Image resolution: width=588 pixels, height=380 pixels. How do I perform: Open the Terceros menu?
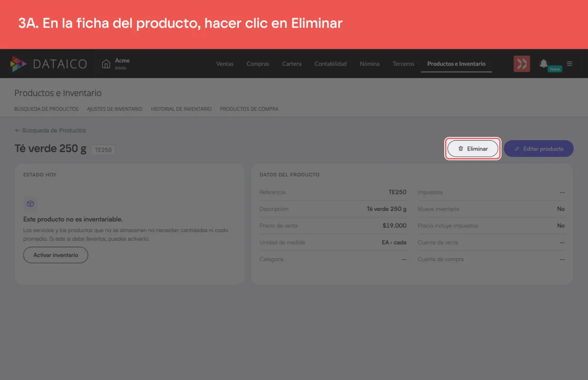pos(403,64)
